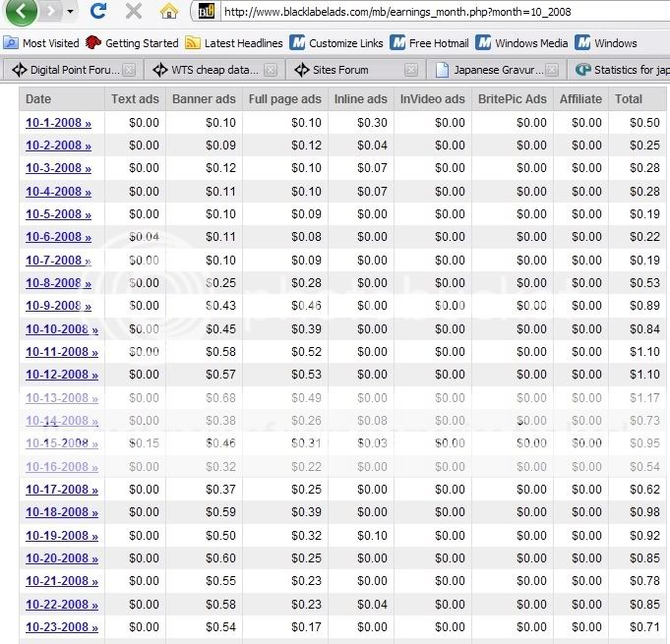Open the 10-17-2008 earnings link
Image resolution: width=670 pixels, height=644 pixels.
point(62,490)
